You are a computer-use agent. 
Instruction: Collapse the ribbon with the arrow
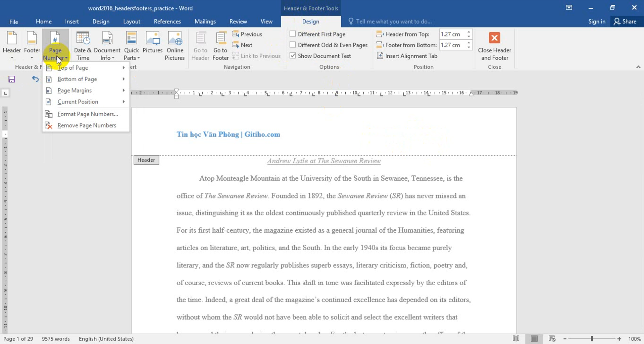pyautogui.click(x=638, y=67)
